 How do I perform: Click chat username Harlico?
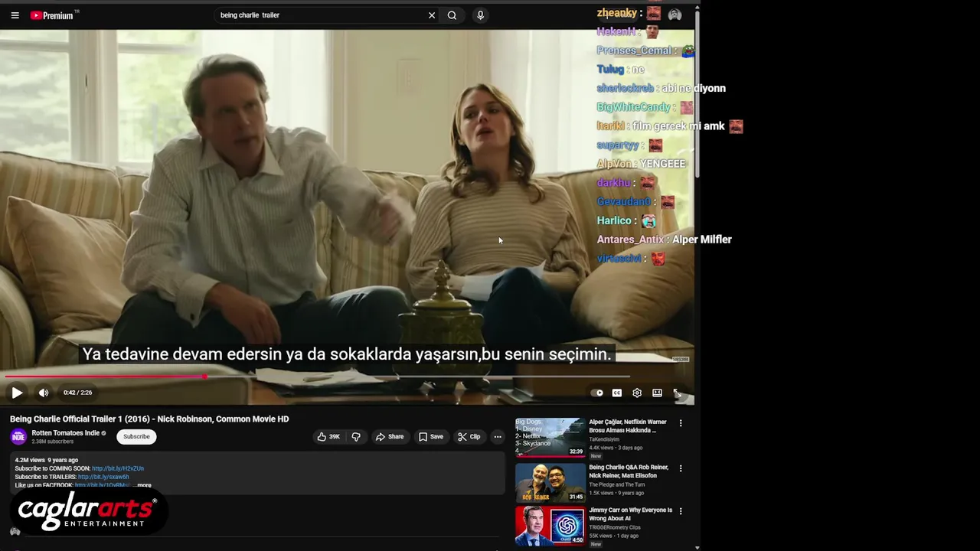pyautogui.click(x=614, y=220)
